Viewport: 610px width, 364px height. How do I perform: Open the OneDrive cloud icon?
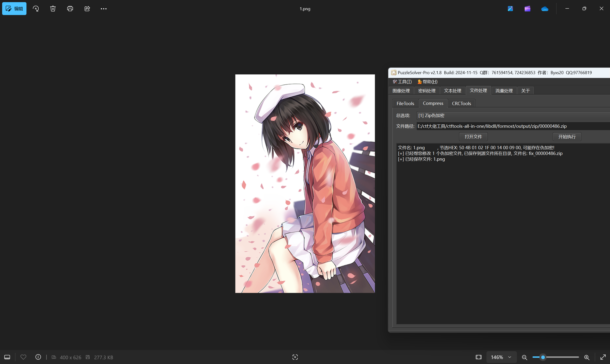coord(545,9)
